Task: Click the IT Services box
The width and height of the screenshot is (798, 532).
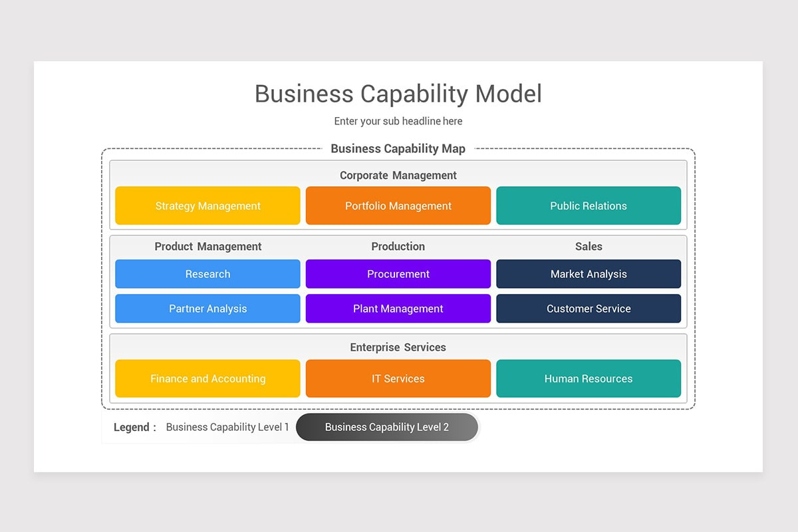Action: click(398, 378)
